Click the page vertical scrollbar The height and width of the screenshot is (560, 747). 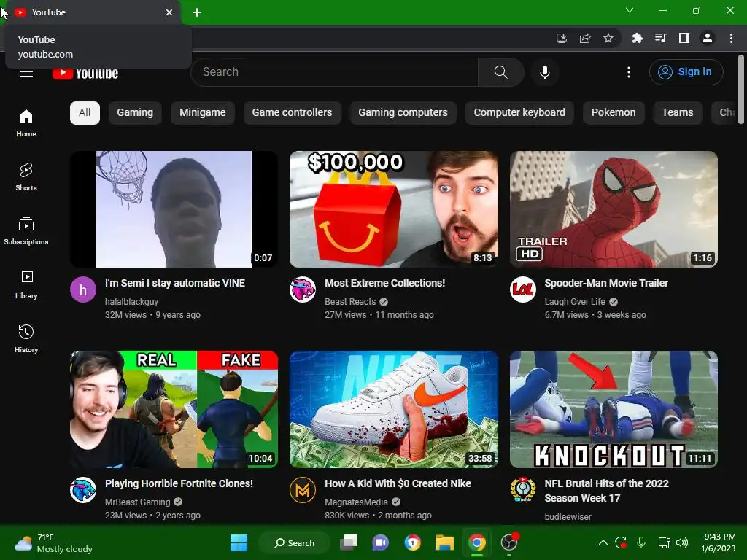click(x=741, y=90)
